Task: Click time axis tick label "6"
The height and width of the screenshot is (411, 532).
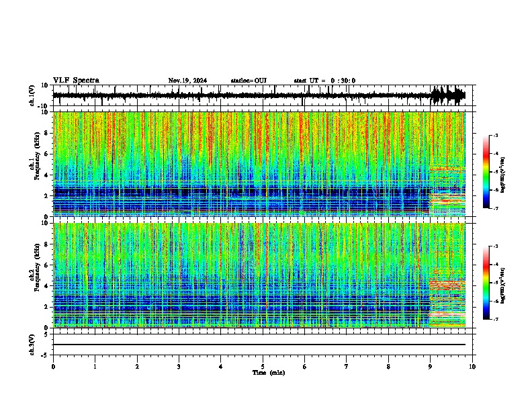Action: [305, 367]
